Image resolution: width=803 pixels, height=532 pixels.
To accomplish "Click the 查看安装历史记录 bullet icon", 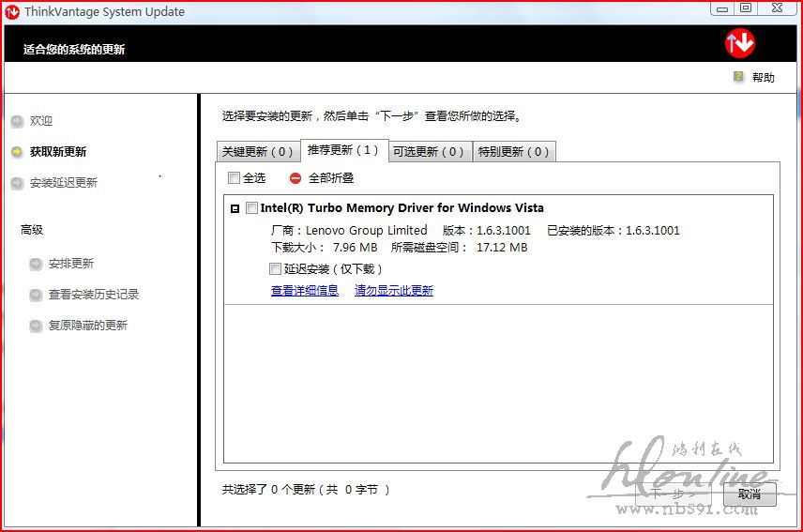I will pyautogui.click(x=36, y=295).
